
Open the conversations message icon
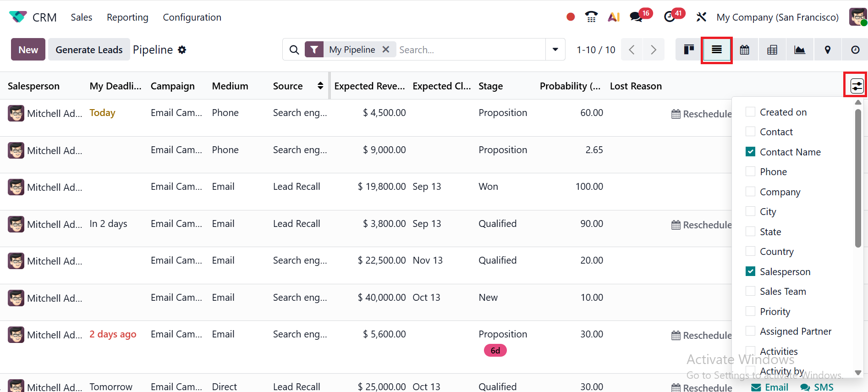[636, 17]
